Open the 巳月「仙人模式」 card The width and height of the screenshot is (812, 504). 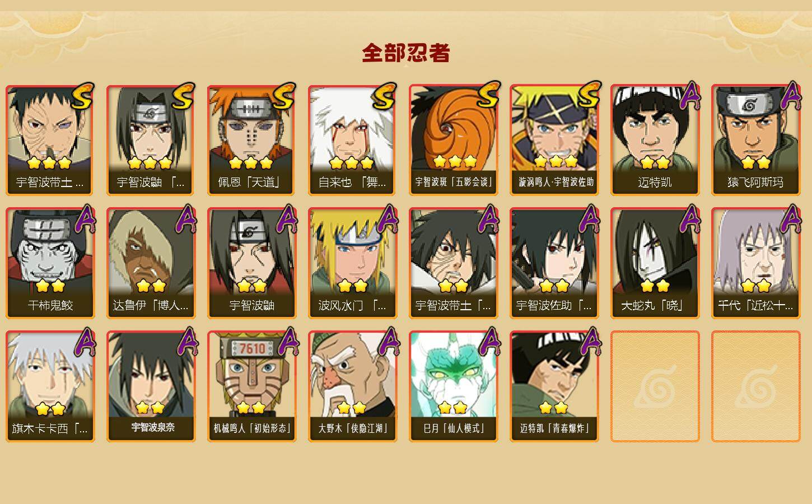click(453, 386)
